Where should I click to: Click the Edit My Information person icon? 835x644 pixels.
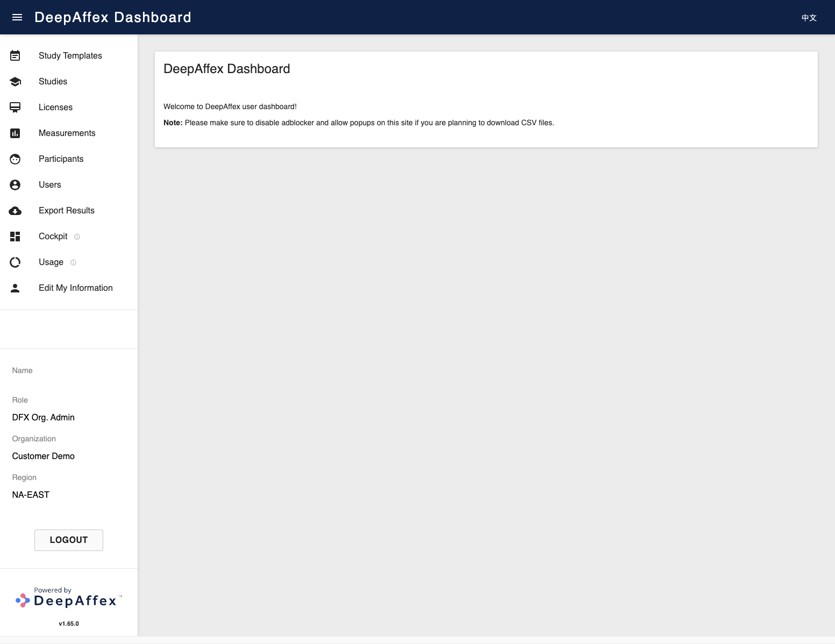(x=15, y=288)
